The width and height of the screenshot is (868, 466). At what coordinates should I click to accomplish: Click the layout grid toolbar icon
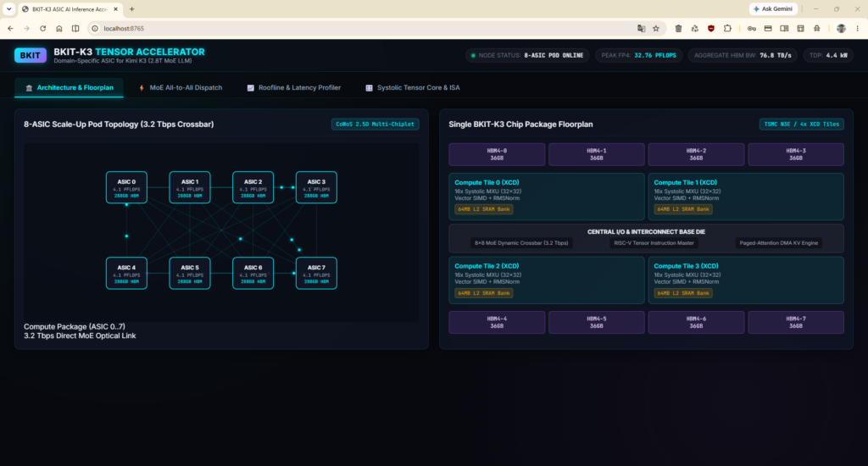pos(800,28)
